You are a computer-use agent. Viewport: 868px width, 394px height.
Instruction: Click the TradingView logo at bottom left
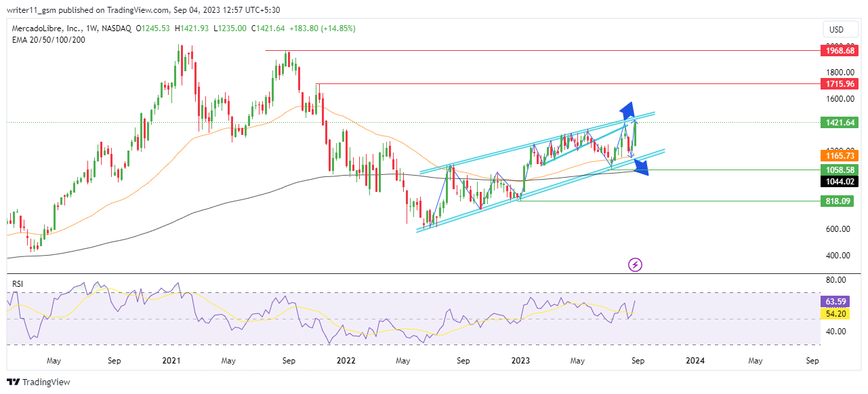pyautogui.click(x=39, y=382)
